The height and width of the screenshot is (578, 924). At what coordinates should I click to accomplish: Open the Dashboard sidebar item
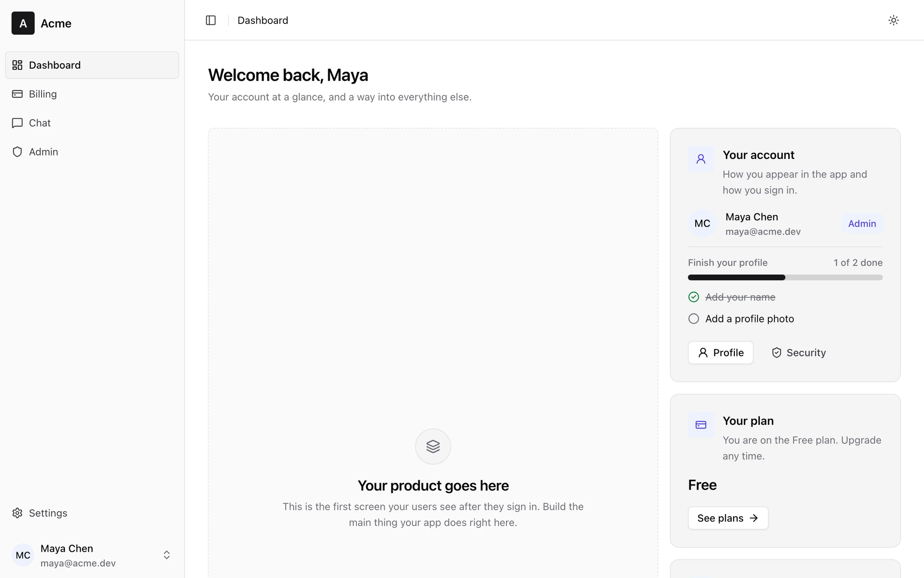pyautogui.click(x=92, y=65)
